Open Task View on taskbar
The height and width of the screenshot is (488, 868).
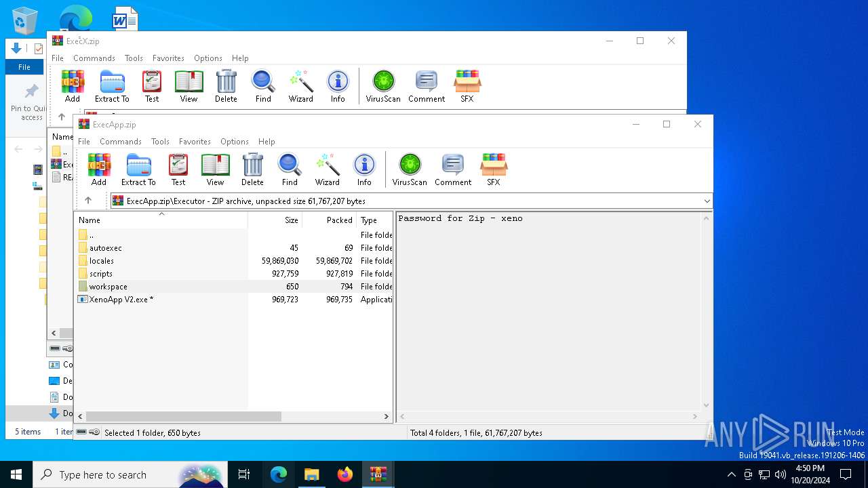coord(244,474)
